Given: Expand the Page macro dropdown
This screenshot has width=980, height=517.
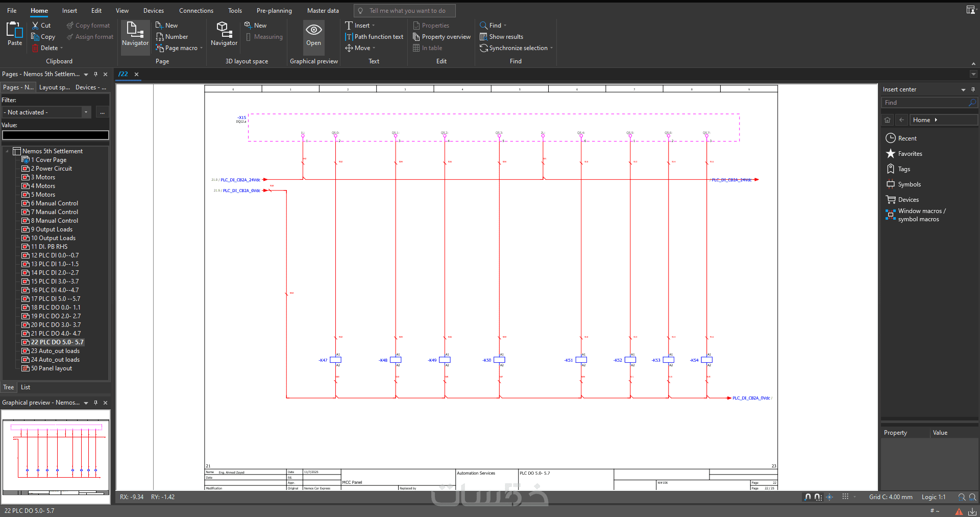Looking at the screenshot, I should (x=201, y=48).
